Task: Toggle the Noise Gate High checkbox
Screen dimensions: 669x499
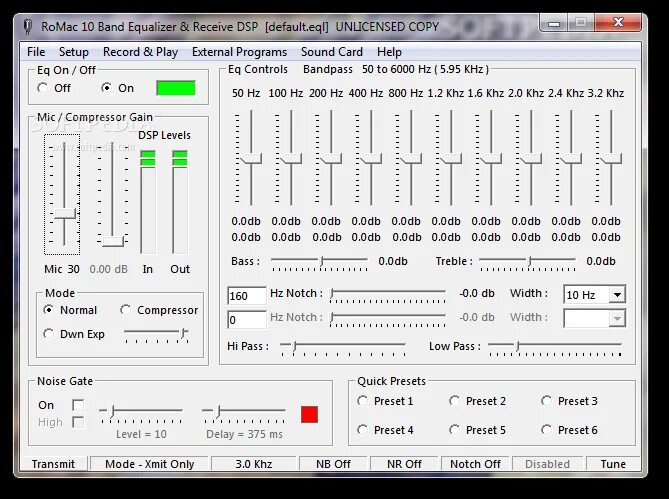Action: [x=78, y=422]
